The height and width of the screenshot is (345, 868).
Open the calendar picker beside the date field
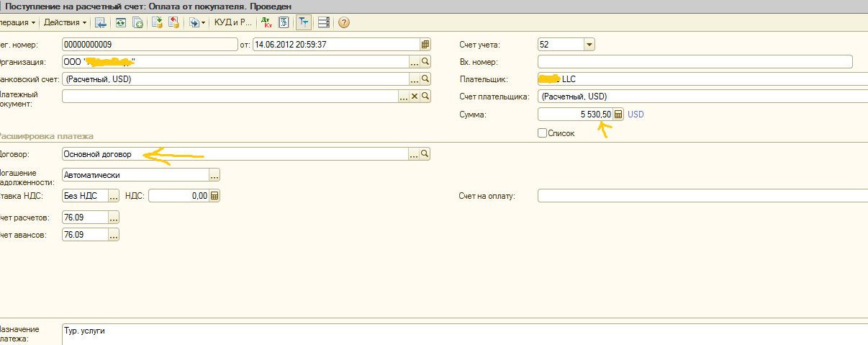tap(425, 45)
